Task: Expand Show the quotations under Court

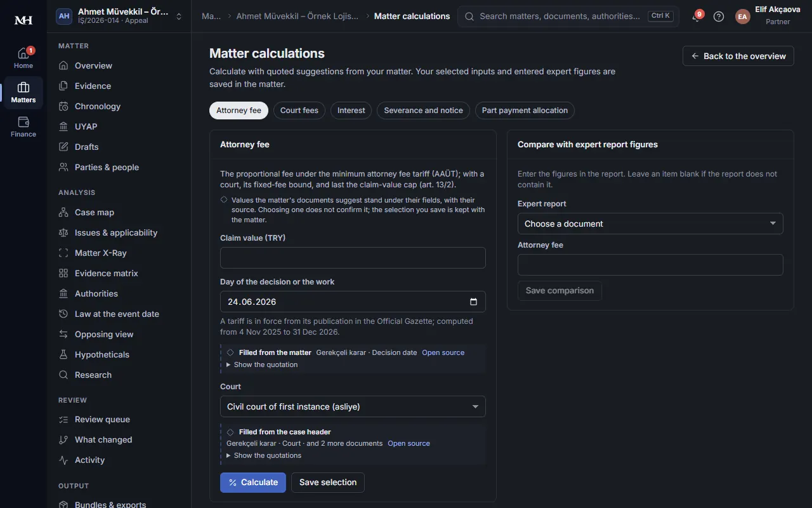Action: (x=264, y=455)
